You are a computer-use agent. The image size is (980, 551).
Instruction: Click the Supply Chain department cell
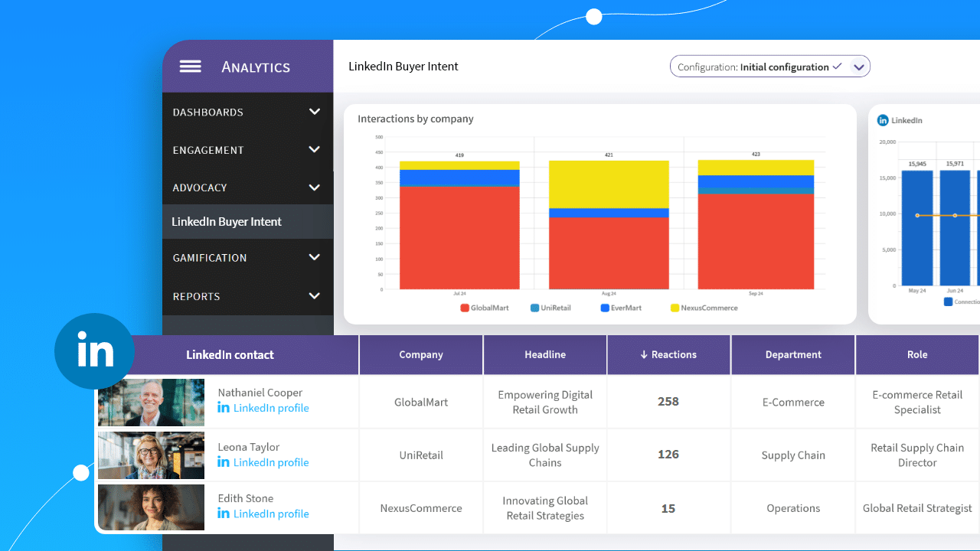coord(793,455)
